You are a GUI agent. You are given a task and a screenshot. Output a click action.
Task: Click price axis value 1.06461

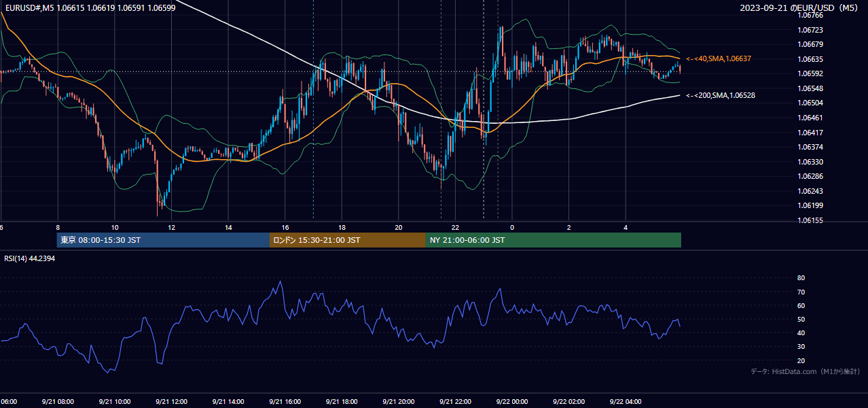tap(810, 118)
